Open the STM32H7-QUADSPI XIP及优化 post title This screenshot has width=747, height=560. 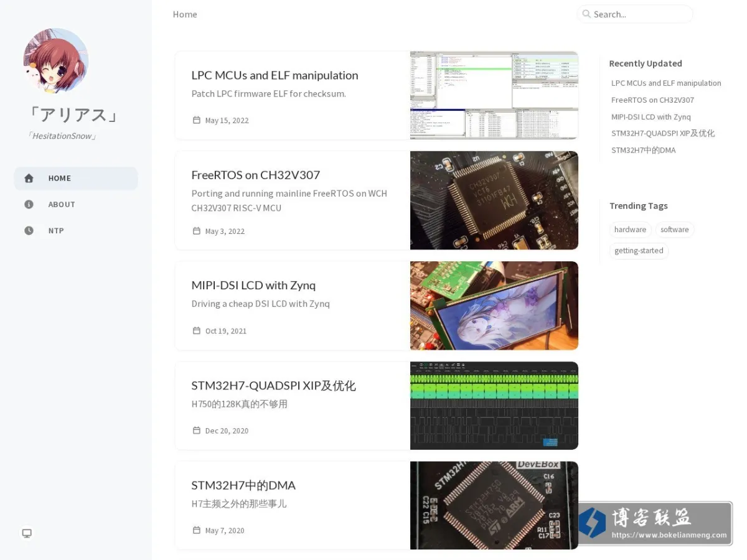[x=274, y=386]
